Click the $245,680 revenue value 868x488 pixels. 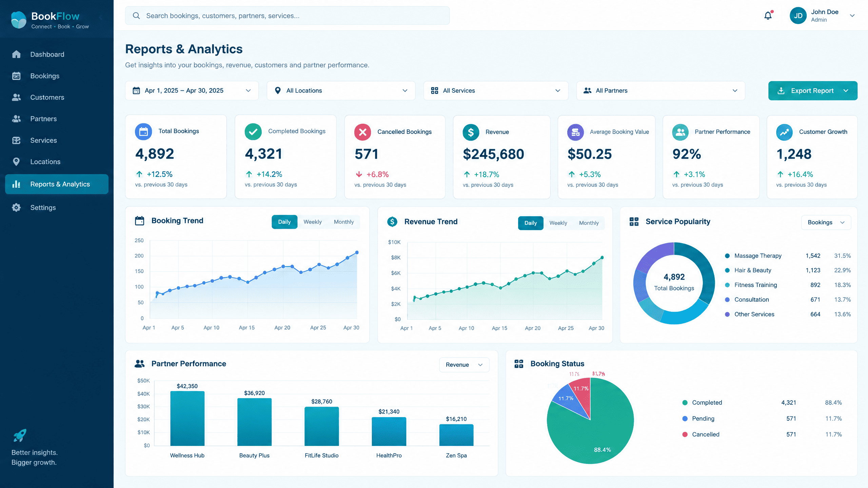[x=493, y=154]
